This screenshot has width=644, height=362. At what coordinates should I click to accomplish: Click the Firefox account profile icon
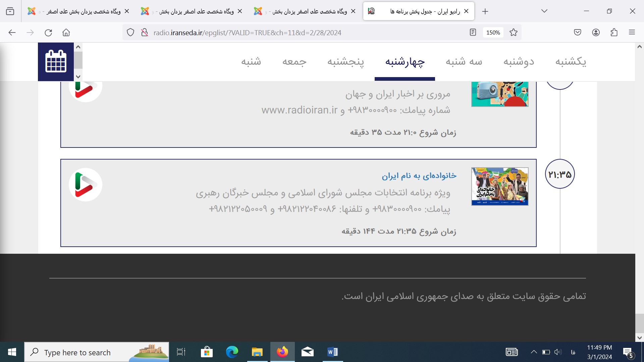596,33
